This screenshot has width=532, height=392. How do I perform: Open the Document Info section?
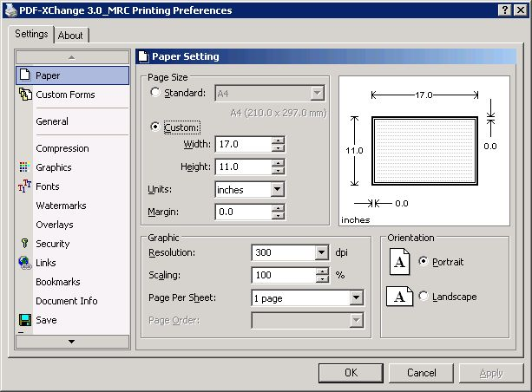pos(67,301)
